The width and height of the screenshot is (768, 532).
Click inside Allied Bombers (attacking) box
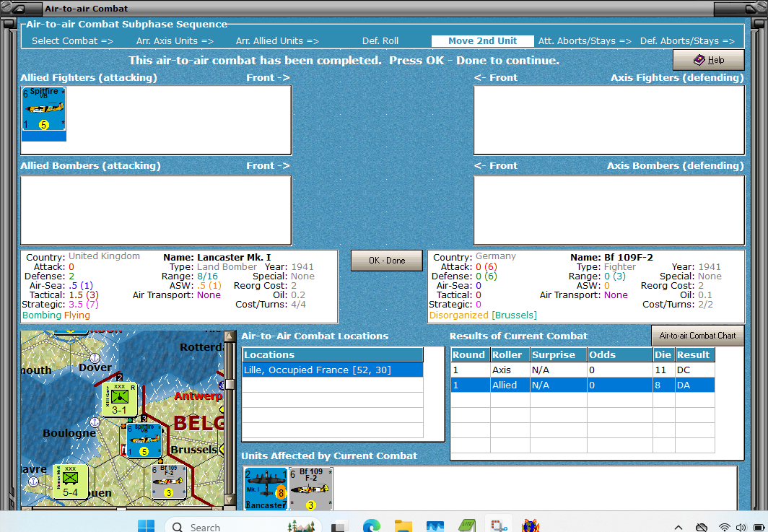(156, 210)
